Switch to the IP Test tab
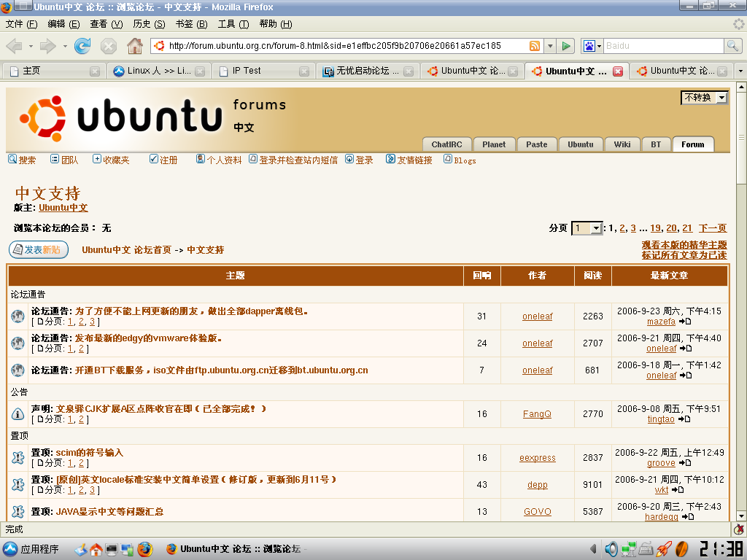The image size is (747, 560). coord(264,71)
